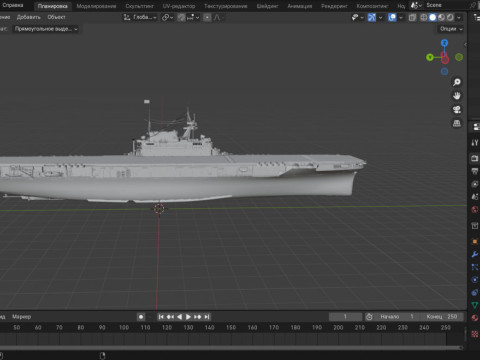
Task: Jump to the start frame
Action: (x=161, y=317)
